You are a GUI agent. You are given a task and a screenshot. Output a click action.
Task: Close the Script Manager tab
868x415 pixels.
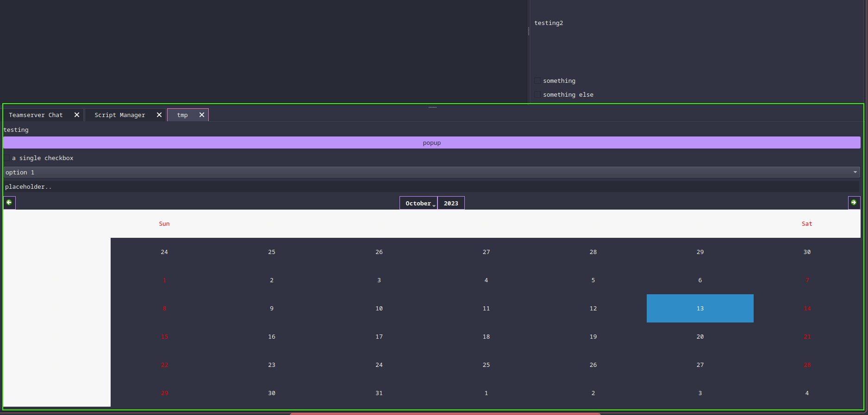[x=159, y=115]
